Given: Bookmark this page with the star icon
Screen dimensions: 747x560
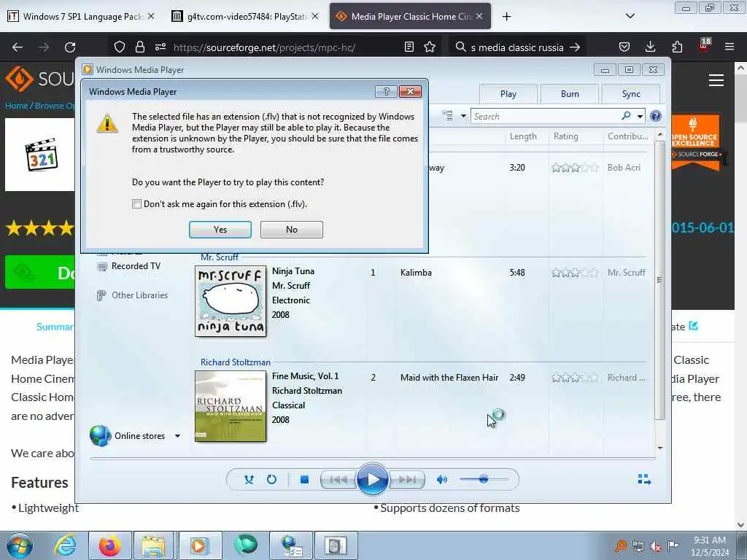Looking at the screenshot, I should (430, 47).
